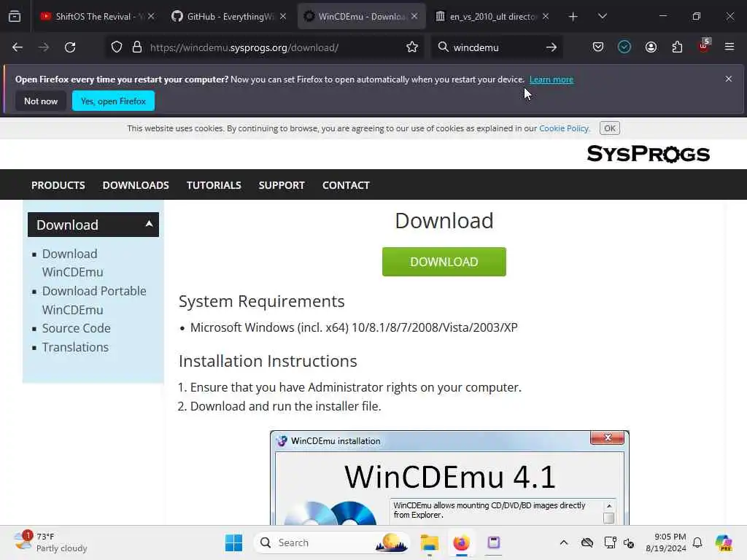
Task: Switch to en_vs_2010_ult directory tab
Action: 488,16
